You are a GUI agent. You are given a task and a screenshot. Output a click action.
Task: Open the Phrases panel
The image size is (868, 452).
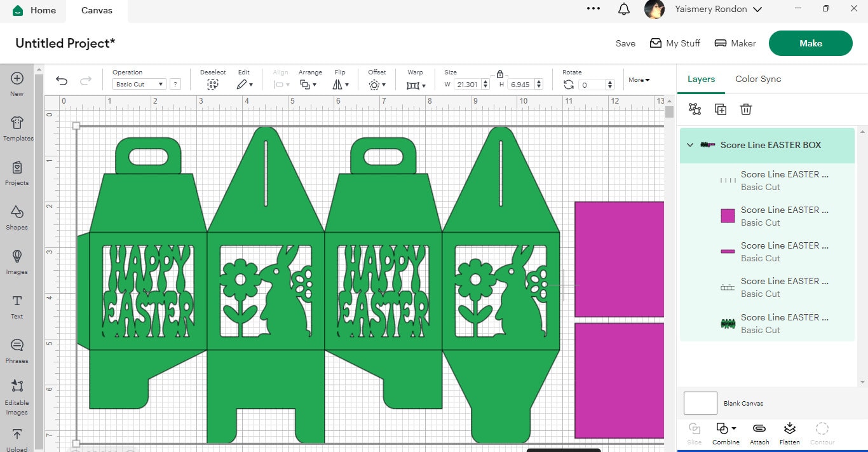pyautogui.click(x=17, y=350)
